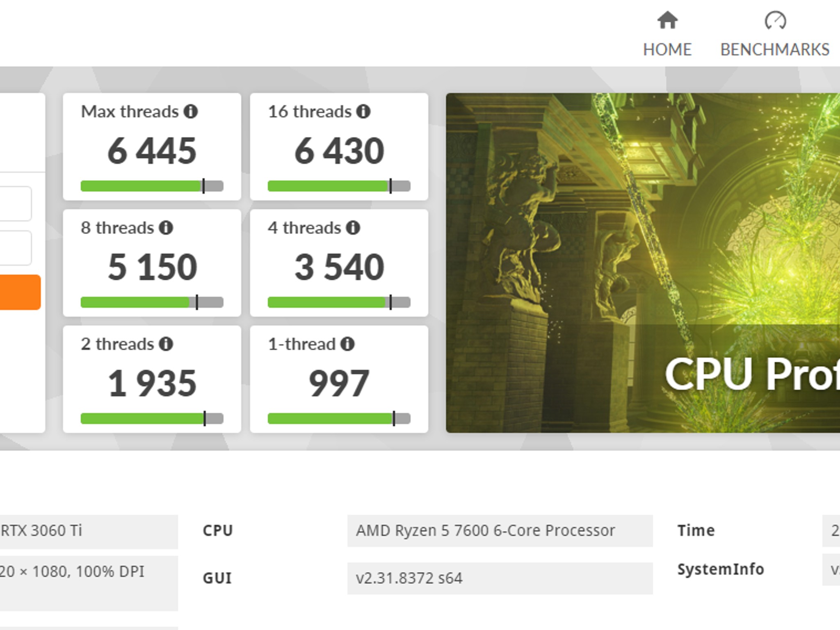Screen dimensions: 840x630
Task: Open the BENCHMARKS menu label
Action: point(775,50)
